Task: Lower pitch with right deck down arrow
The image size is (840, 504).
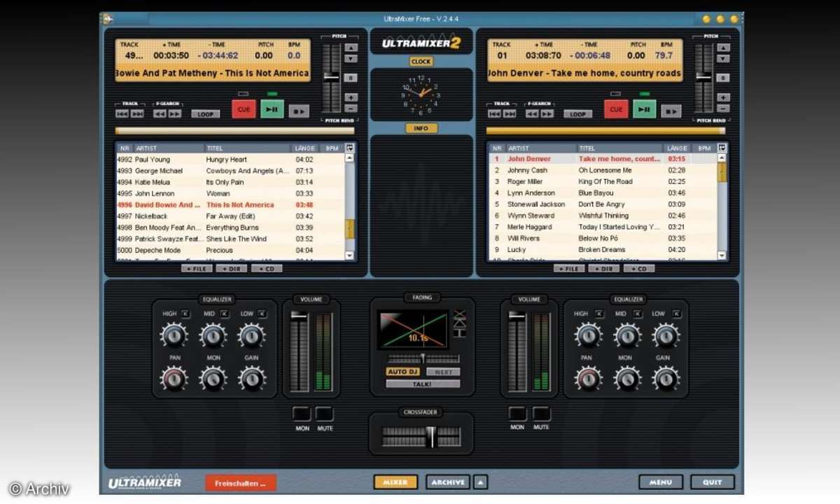Action: pyautogui.click(x=723, y=59)
